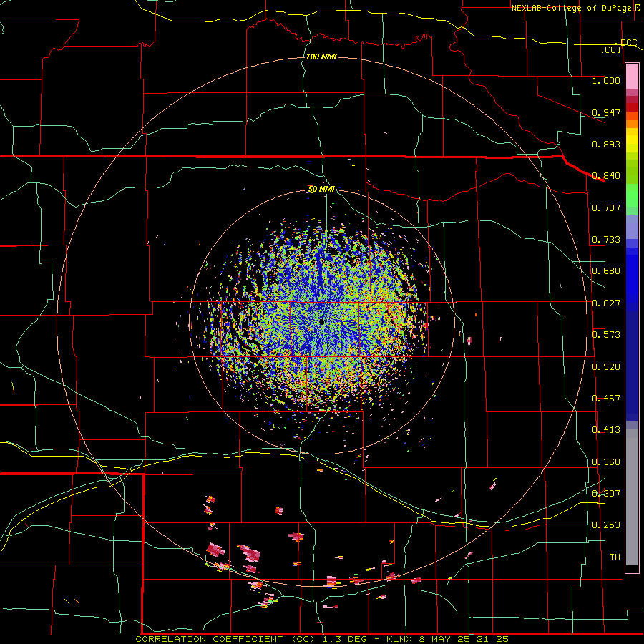Click the lavender segment of the color bar
This screenshot has height=644, width=644.
632,227
